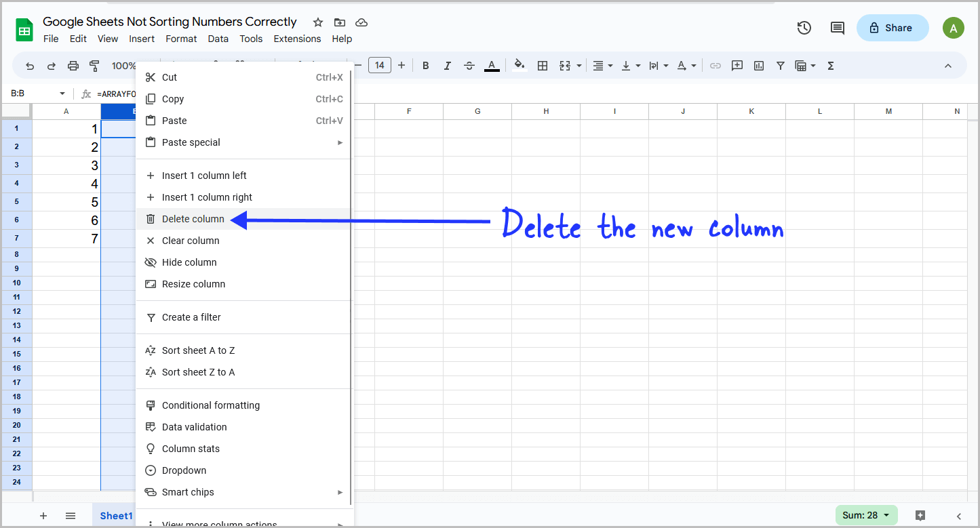The height and width of the screenshot is (528, 980).
Task: Toggle bold formatting
Action: [426, 66]
